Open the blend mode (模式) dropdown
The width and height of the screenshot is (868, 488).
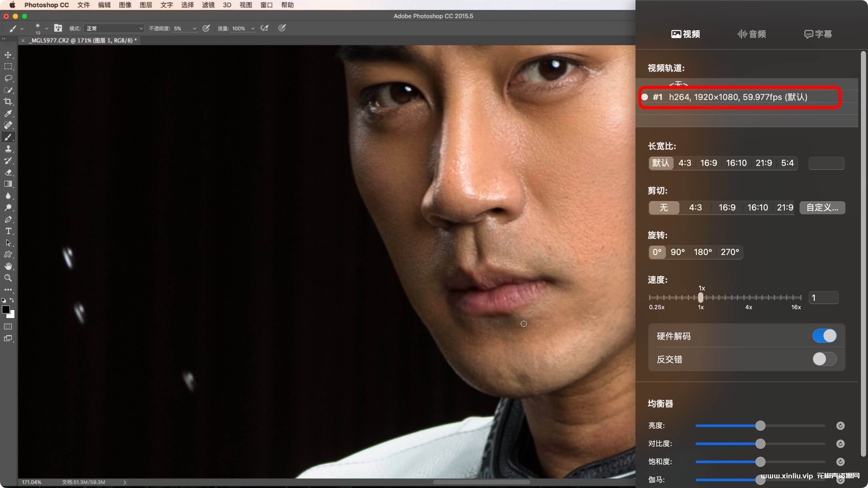point(114,29)
